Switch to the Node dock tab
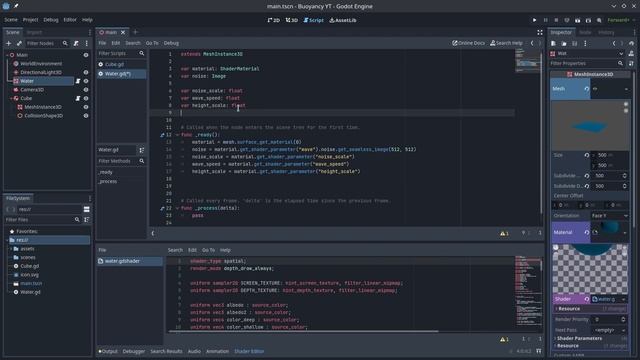Viewport: 640px width, 360px height. (585, 32)
